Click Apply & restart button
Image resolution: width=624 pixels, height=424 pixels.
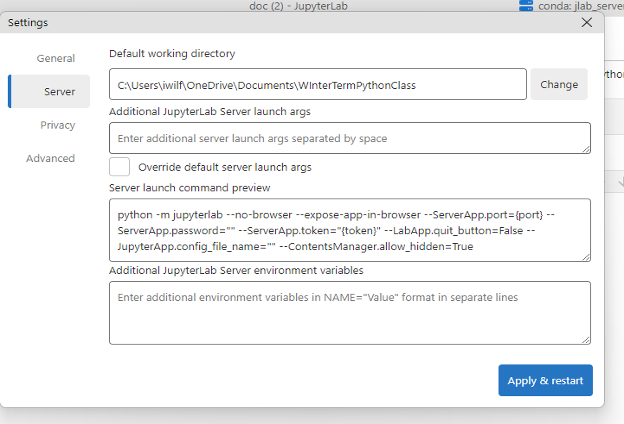545,380
